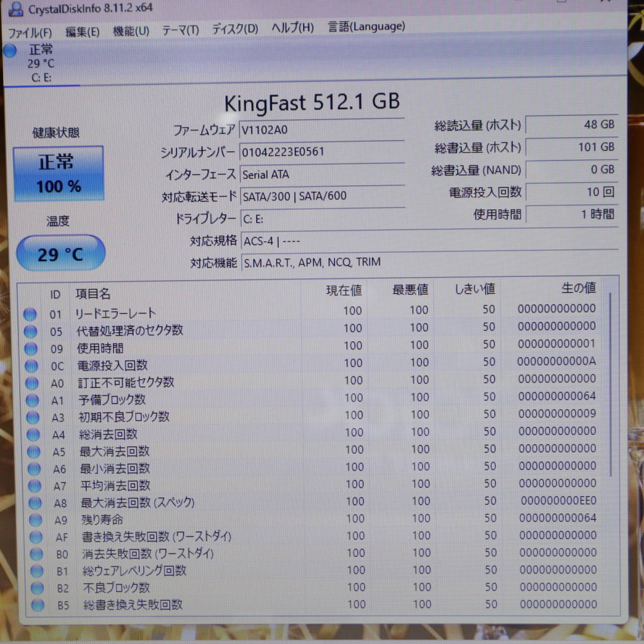Click status orb for B1 総ウェアレベリング回数
644x644 pixels.
[x=37, y=572]
